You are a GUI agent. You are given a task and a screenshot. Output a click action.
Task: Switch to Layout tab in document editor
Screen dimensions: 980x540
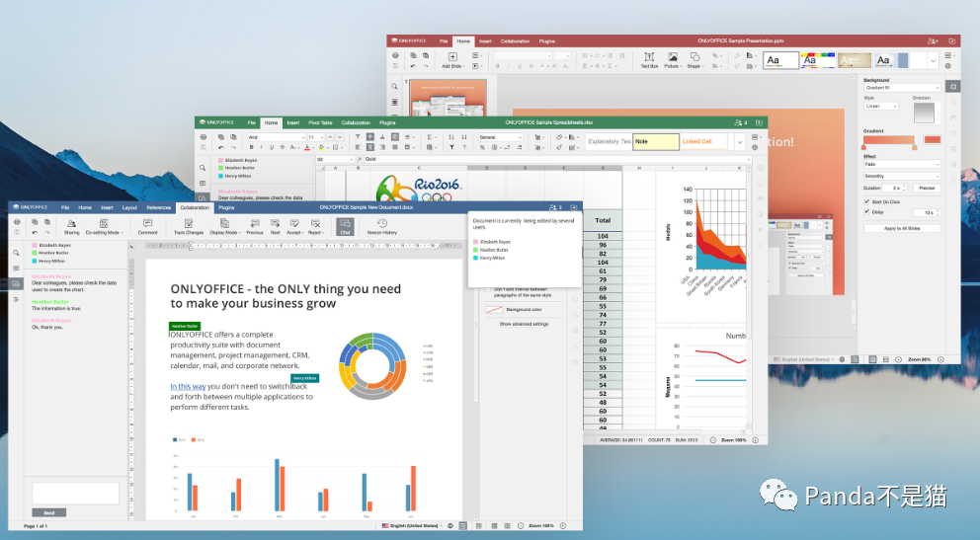pyautogui.click(x=129, y=207)
